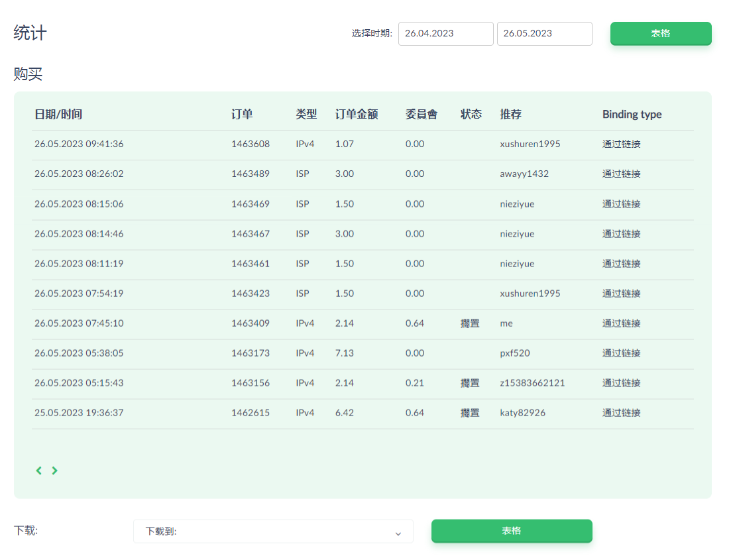This screenshot has width=735, height=560.
Task: Click the top 表格 button beside date range
Action: tap(661, 33)
